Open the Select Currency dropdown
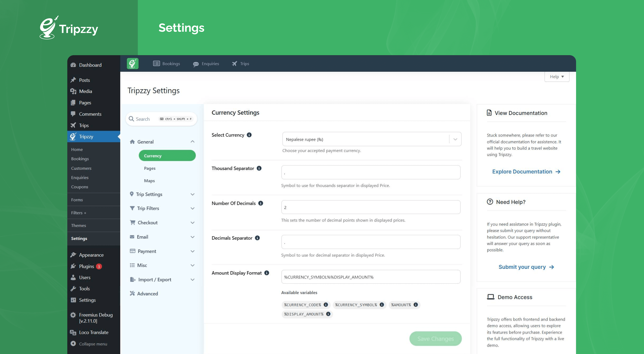 [x=372, y=139]
